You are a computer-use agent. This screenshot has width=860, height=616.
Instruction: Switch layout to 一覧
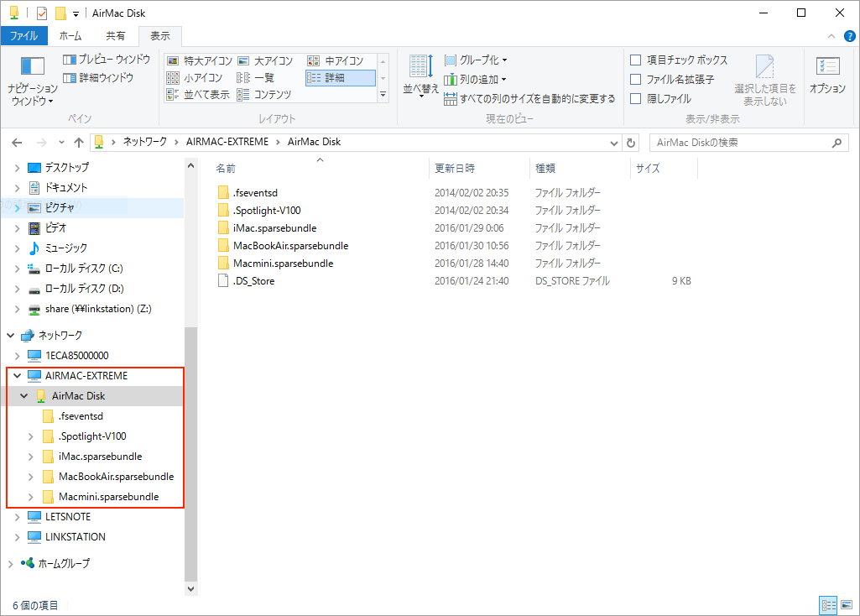pyautogui.click(x=256, y=78)
